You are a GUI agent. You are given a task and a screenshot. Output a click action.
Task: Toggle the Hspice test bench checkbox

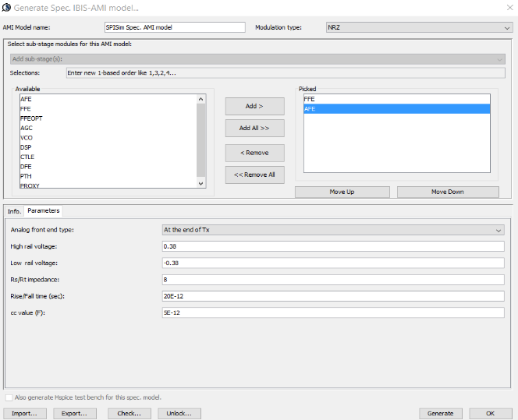[x=9, y=397]
